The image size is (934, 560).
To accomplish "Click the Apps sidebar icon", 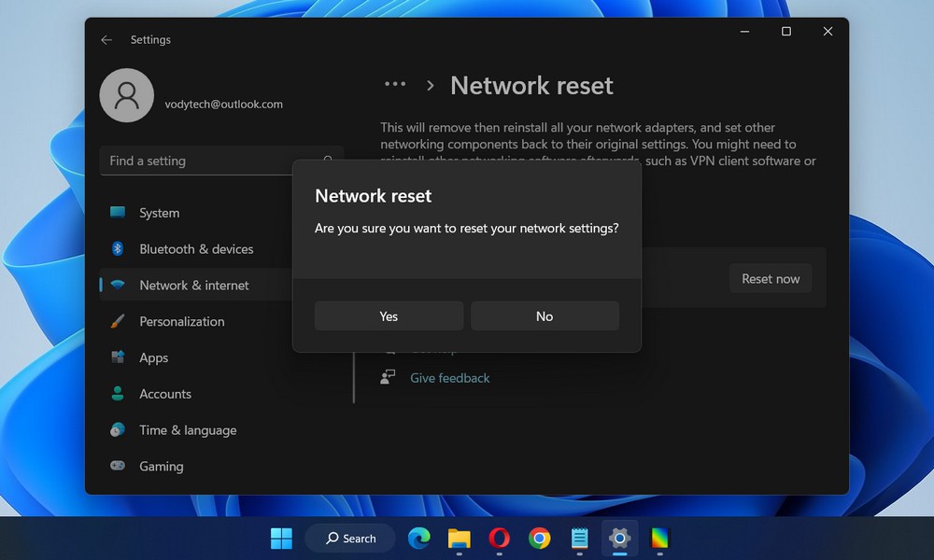I will [118, 357].
